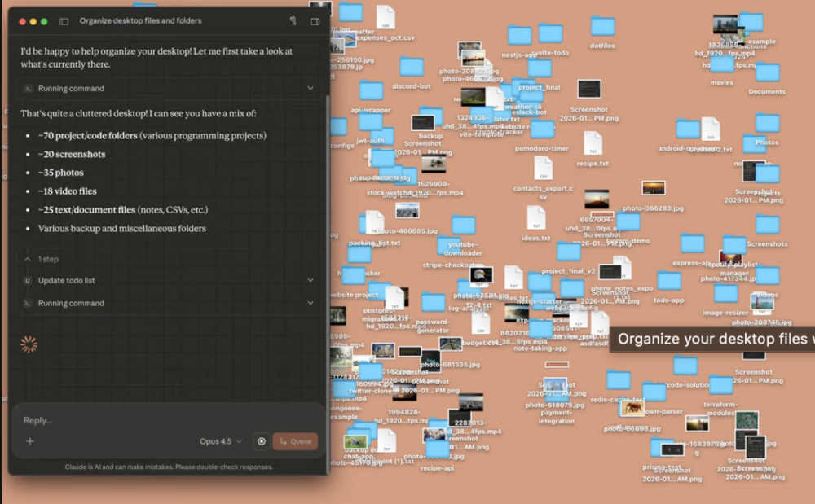Click the pin icon in chat header

293,21
